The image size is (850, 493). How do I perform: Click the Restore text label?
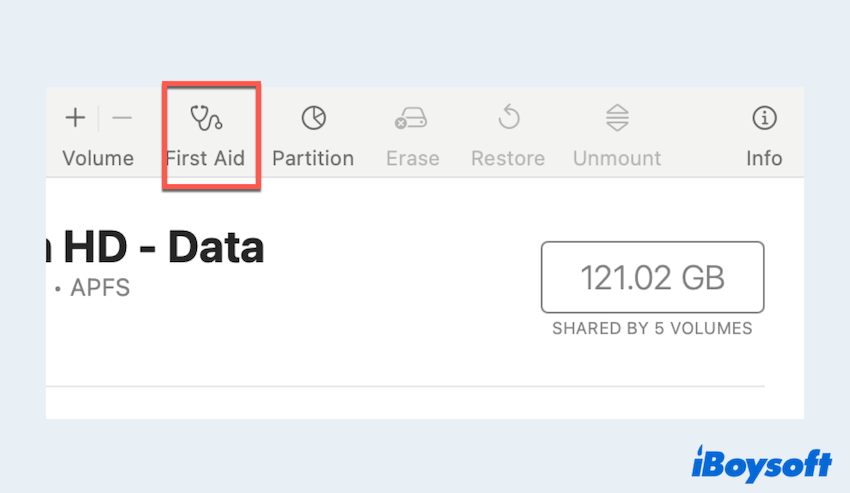[508, 158]
